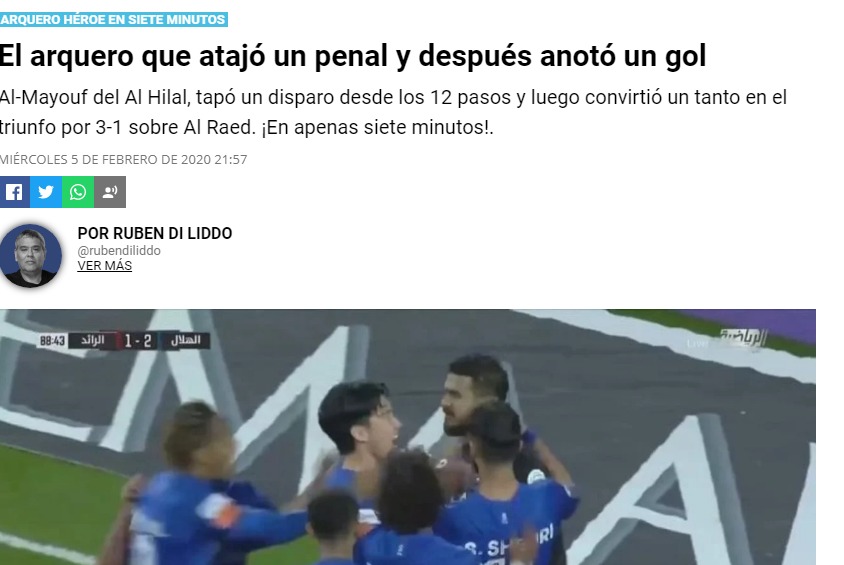This screenshot has height=565, width=844.
Task: Share the article on Twitter
Action: tap(46, 192)
